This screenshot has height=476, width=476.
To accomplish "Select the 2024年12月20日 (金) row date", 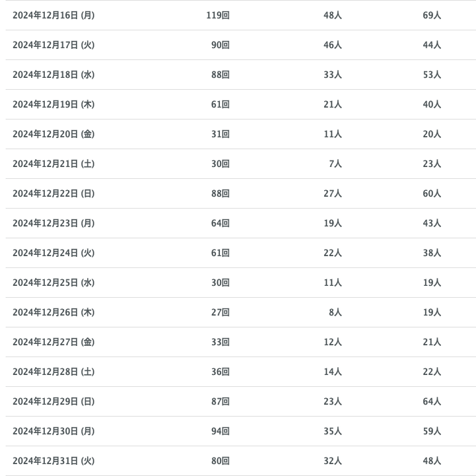I will click(53, 134).
